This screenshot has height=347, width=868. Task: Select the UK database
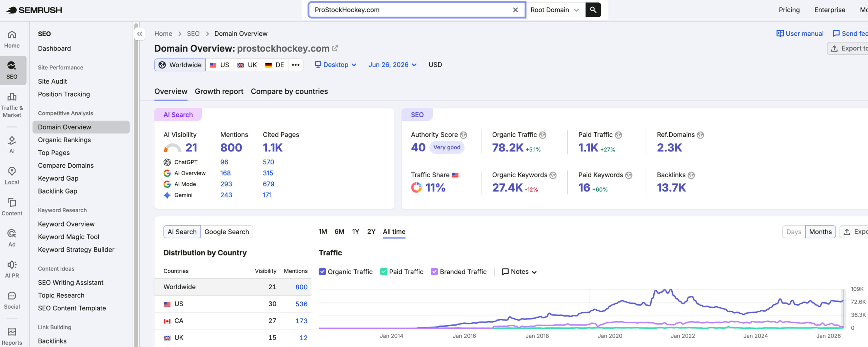click(x=247, y=65)
